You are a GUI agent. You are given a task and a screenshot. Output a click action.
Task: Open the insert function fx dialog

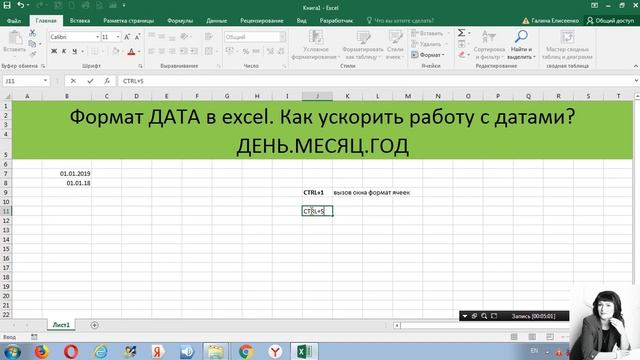(x=107, y=81)
